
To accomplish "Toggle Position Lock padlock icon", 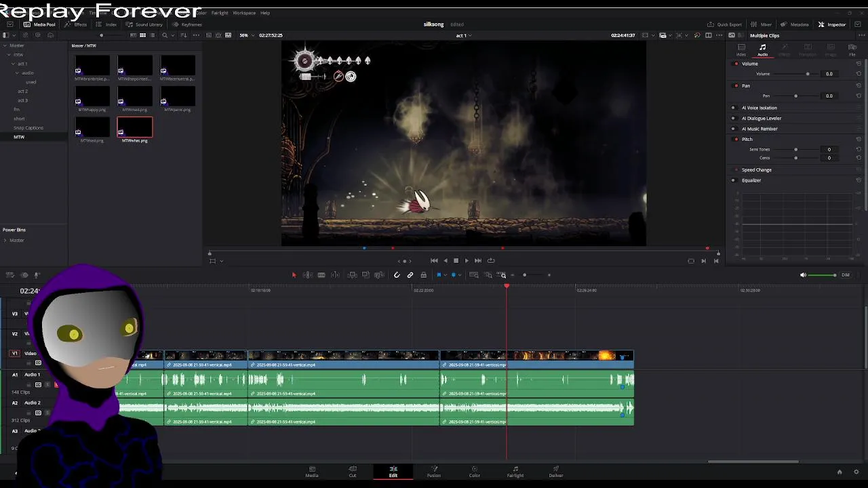I will tap(424, 275).
